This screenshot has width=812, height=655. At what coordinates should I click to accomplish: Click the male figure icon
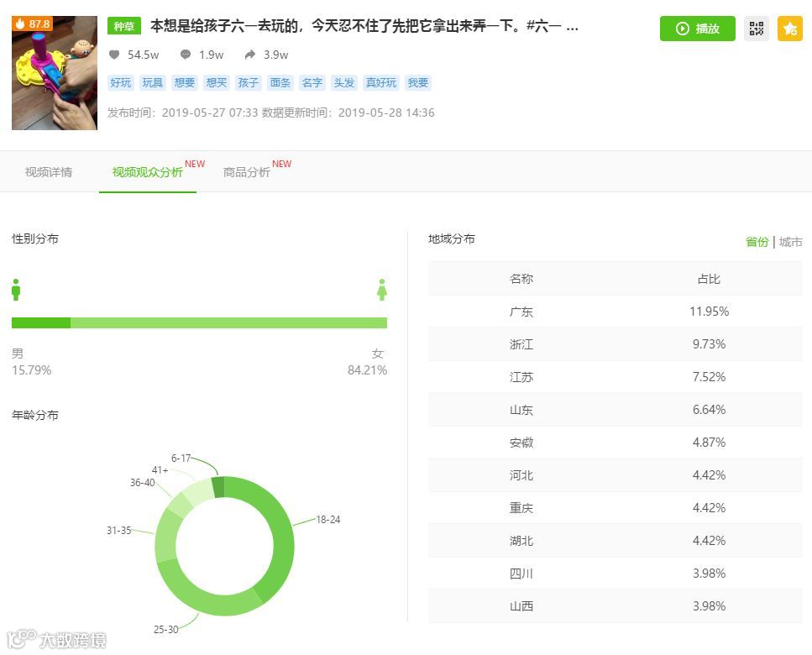16,290
